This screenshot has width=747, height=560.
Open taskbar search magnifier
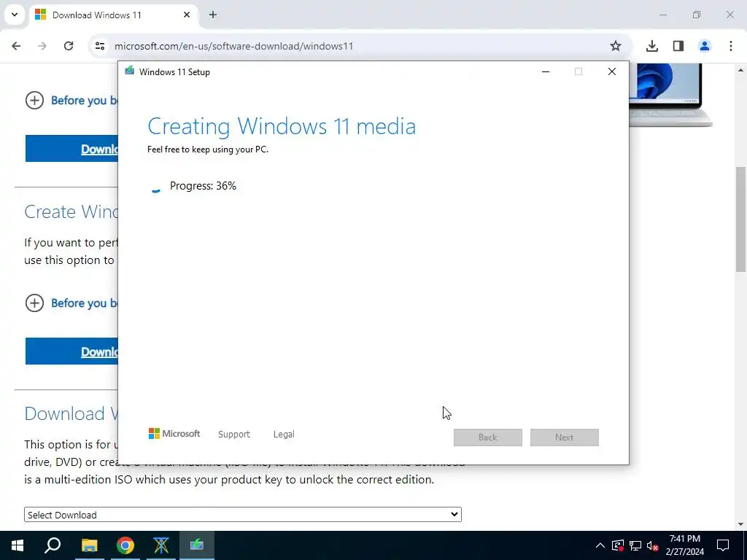click(x=53, y=545)
